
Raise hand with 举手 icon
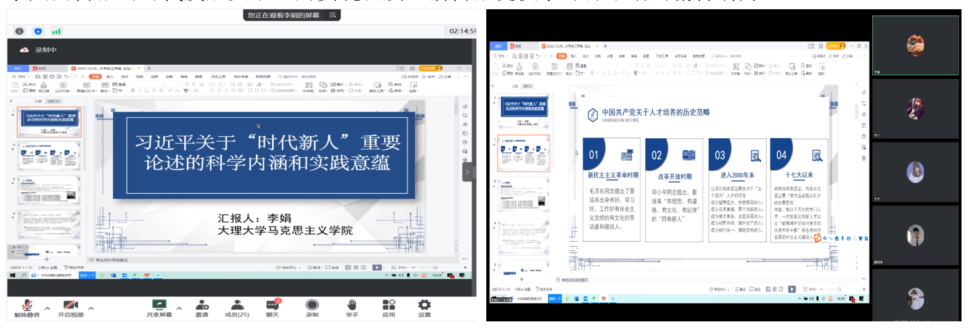click(x=352, y=307)
